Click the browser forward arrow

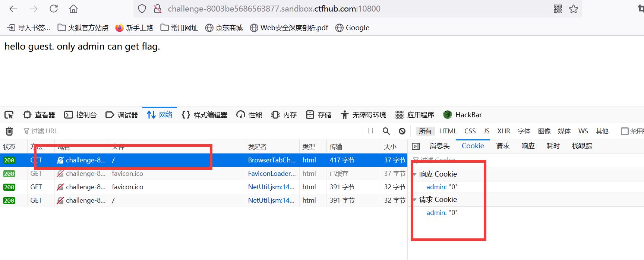(x=34, y=9)
